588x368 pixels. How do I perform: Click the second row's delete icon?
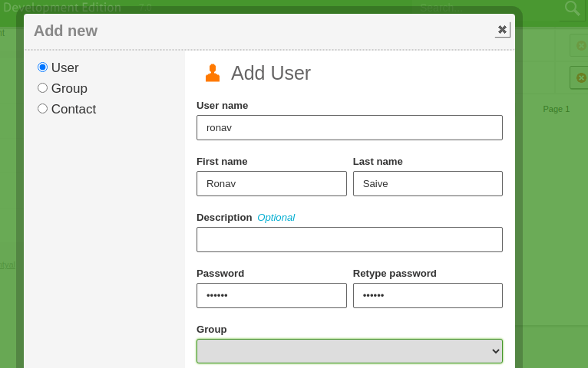[x=580, y=77]
